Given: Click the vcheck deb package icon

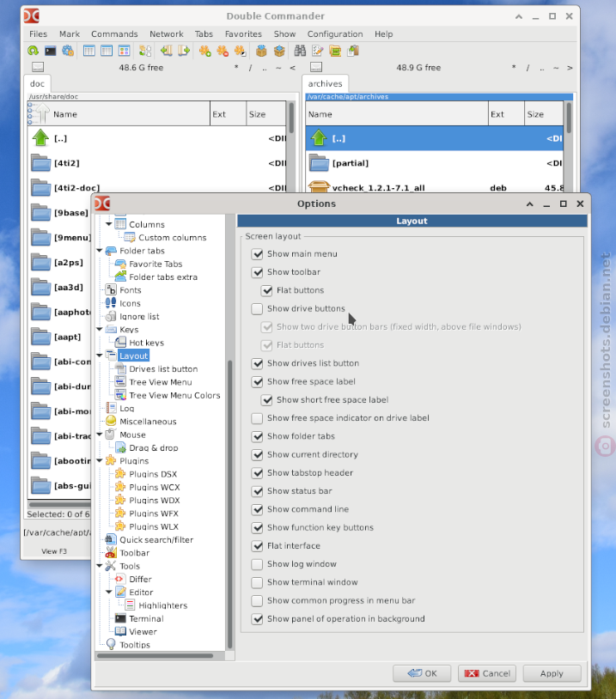Looking at the screenshot, I should (x=319, y=186).
